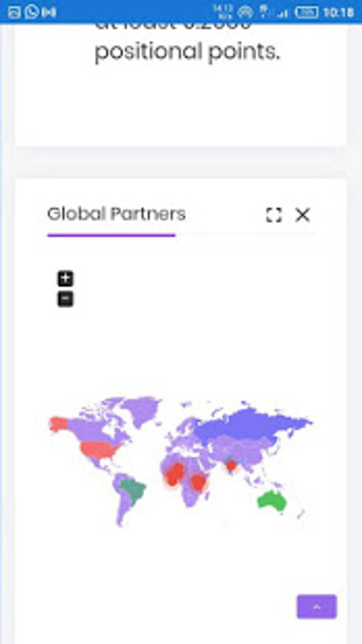The height and width of the screenshot is (644, 362).
Task: Close the Global Partners card
Action: 303,215
